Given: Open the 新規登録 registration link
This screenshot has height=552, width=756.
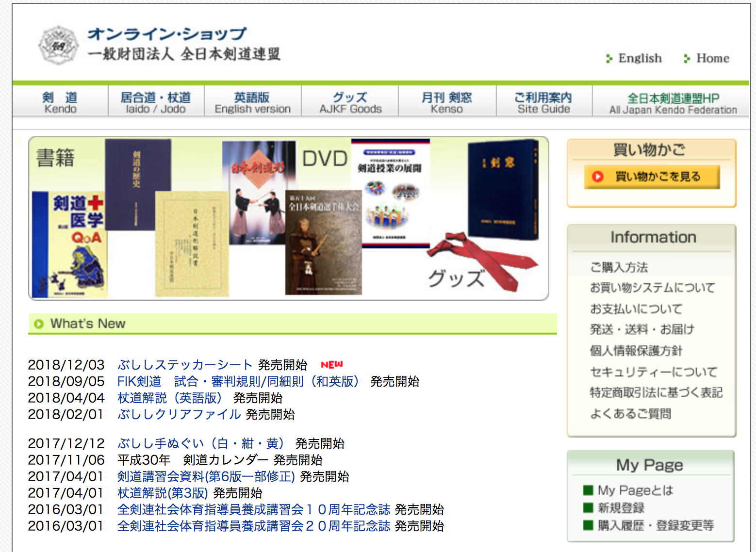Looking at the screenshot, I should (621, 508).
